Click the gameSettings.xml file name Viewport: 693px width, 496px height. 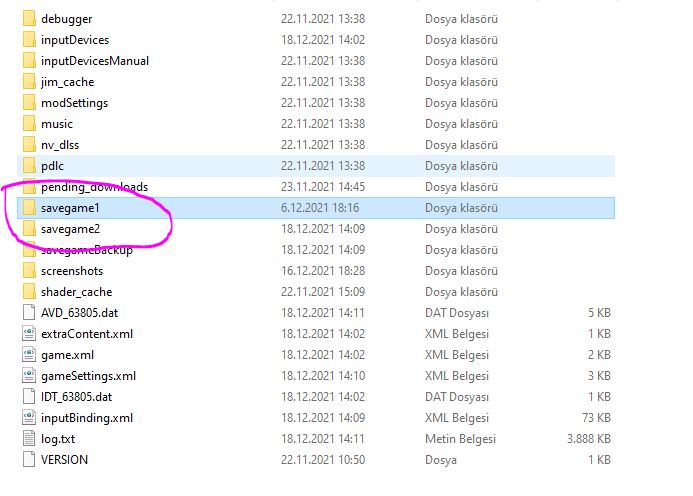pos(88,376)
